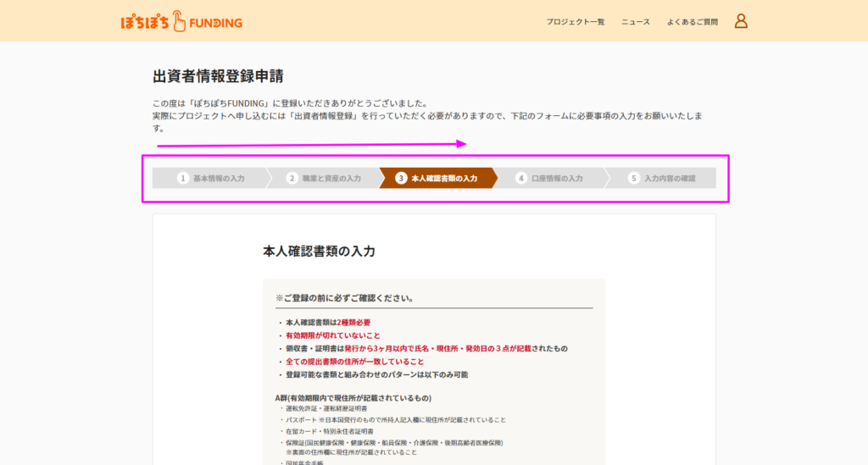Image resolution: width=868 pixels, height=465 pixels.
Task: Open the よくあるご質問 page link
Action: 693,22
